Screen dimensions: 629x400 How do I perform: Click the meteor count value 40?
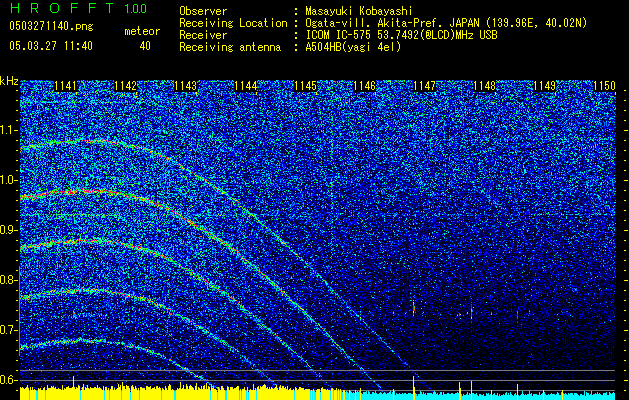point(145,46)
